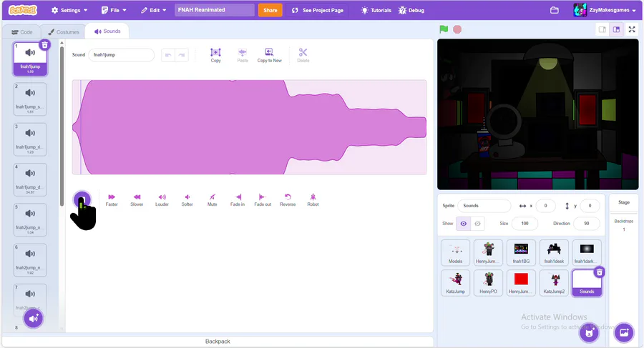Screen dimensions: 644x348
Task: Select the Models sprite
Action: click(455, 253)
